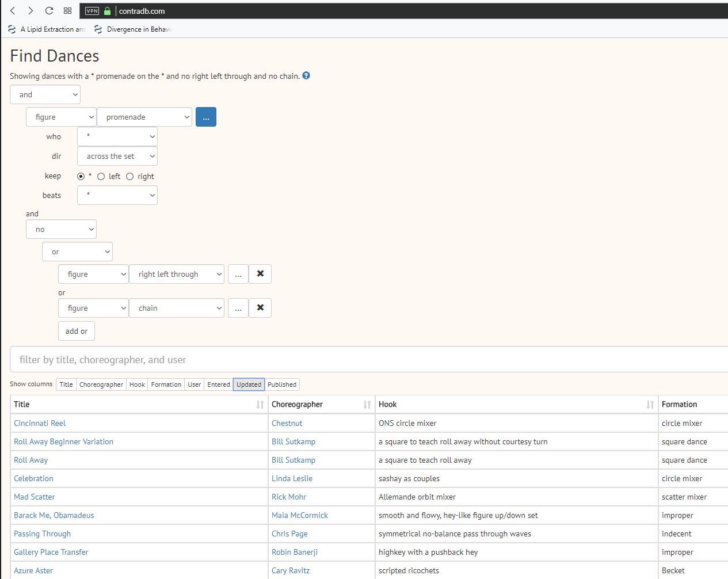Image resolution: width=728 pixels, height=579 pixels.
Task: Open the promenade figure dropdown
Action: tap(144, 117)
